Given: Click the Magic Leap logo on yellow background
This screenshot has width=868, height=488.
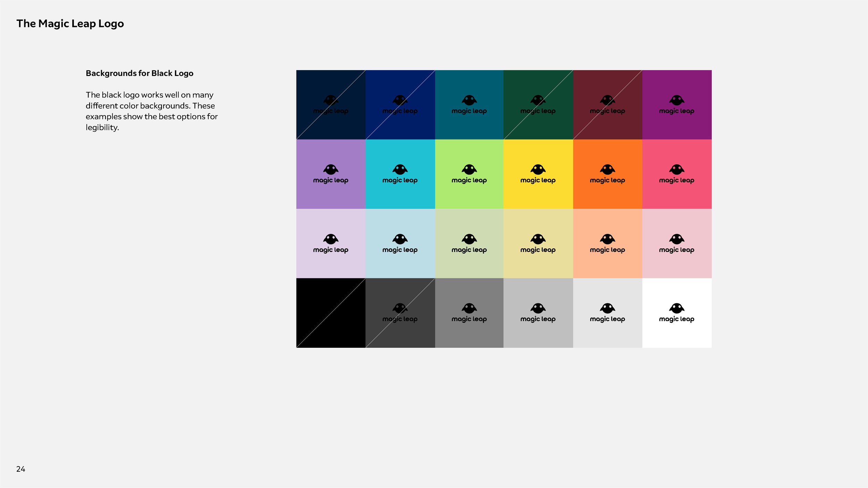Looking at the screenshot, I should tap(538, 174).
